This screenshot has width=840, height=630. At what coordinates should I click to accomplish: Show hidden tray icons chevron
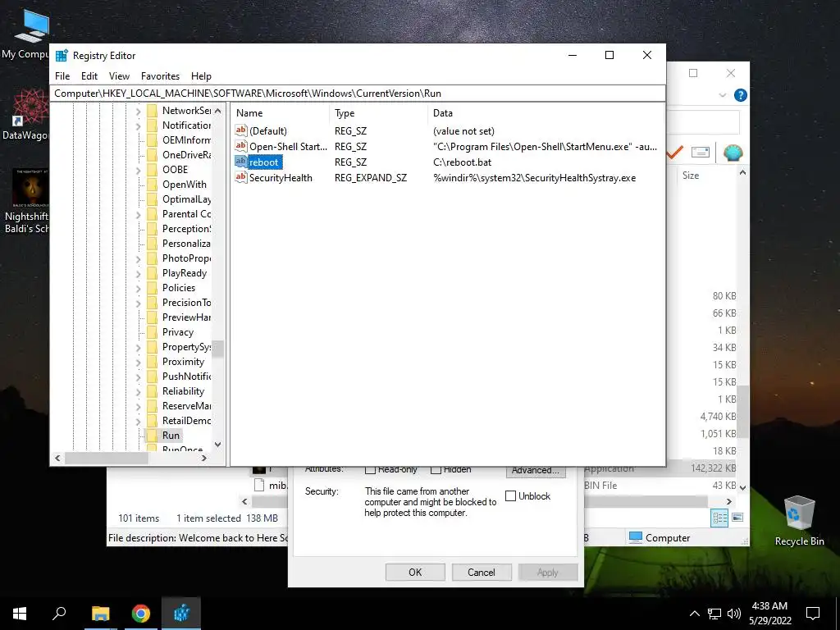694,614
